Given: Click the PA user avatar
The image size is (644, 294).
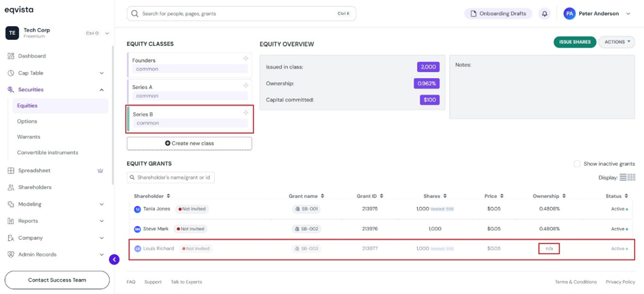Looking at the screenshot, I should pyautogui.click(x=570, y=14).
